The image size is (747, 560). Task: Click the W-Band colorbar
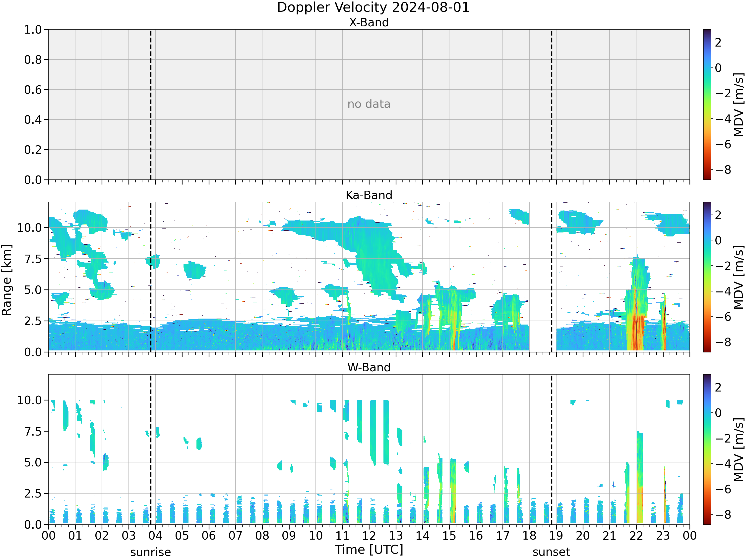tap(707, 449)
